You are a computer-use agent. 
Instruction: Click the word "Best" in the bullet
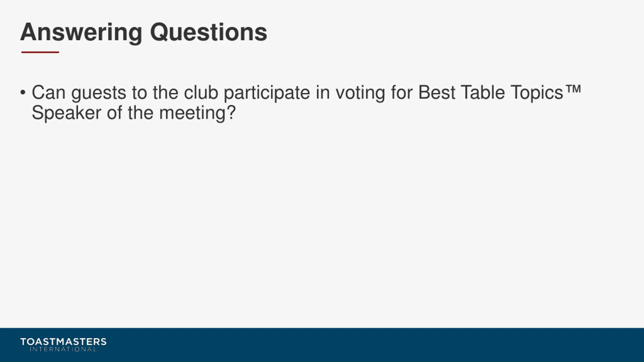(x=437, y=92)
